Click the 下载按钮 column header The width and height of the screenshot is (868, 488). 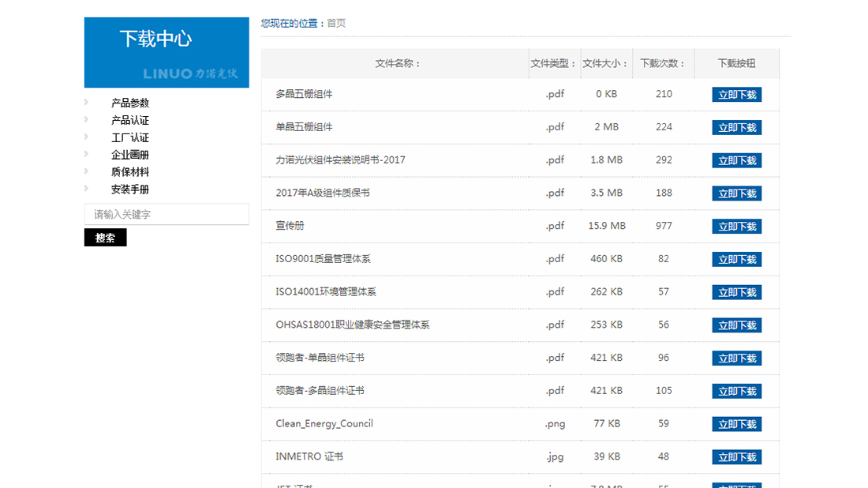click(x=737, y=64)
